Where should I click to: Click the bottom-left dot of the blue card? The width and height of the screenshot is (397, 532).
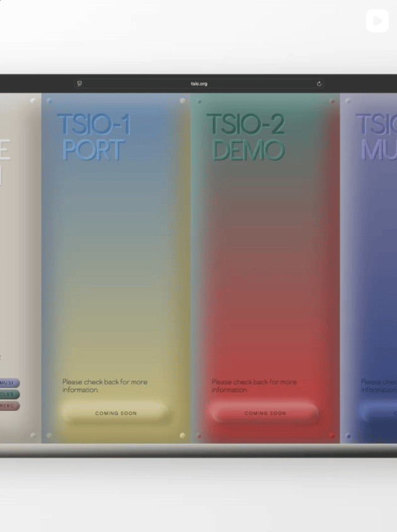[348, 435]
